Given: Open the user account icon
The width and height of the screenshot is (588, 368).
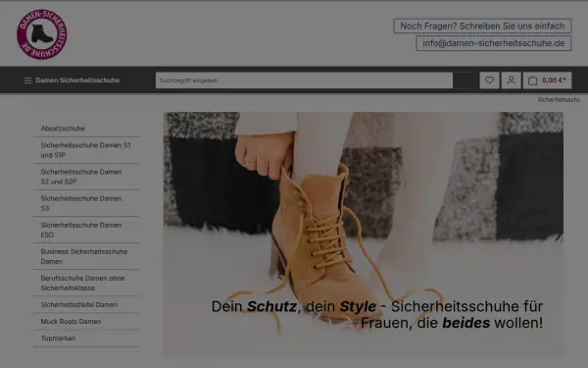Looking at the screenshot, I should (x=512, y=80).
